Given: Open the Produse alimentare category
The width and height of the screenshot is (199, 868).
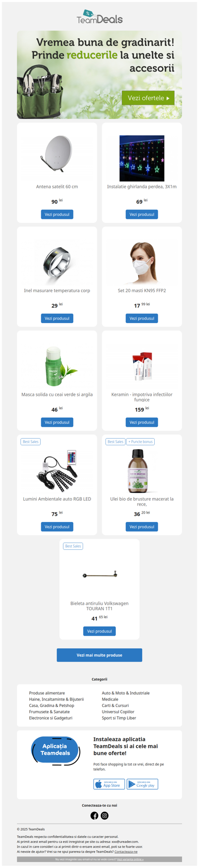Looking at the screenshot, I should [47, 693].
